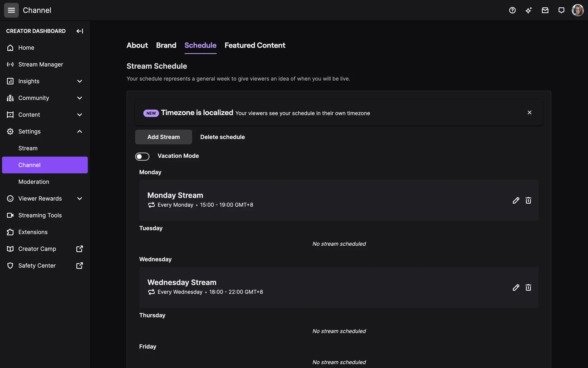Expand the Viewer Rewards section
Screen dimensions: 588x368
coord(79,199)
